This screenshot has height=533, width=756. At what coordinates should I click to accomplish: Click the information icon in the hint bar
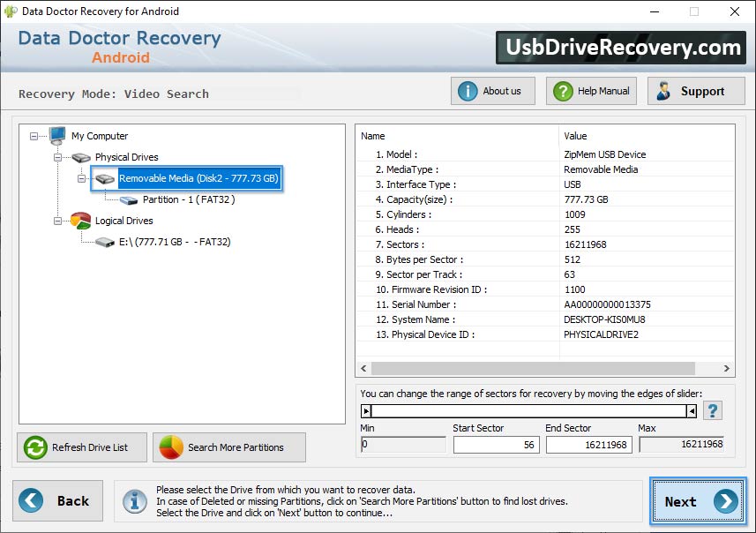point(135,500)
